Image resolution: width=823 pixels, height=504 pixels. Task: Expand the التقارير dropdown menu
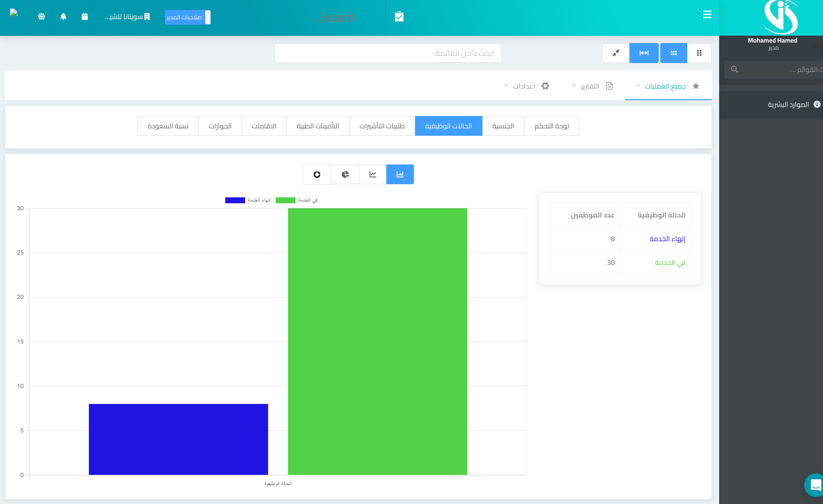pyautogui.click(x=590, y=86)
